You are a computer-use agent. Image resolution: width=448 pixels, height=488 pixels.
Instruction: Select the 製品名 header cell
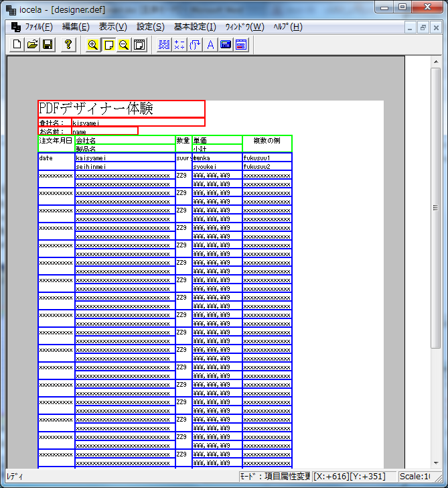pyautogui.click(x=125, y=148)
